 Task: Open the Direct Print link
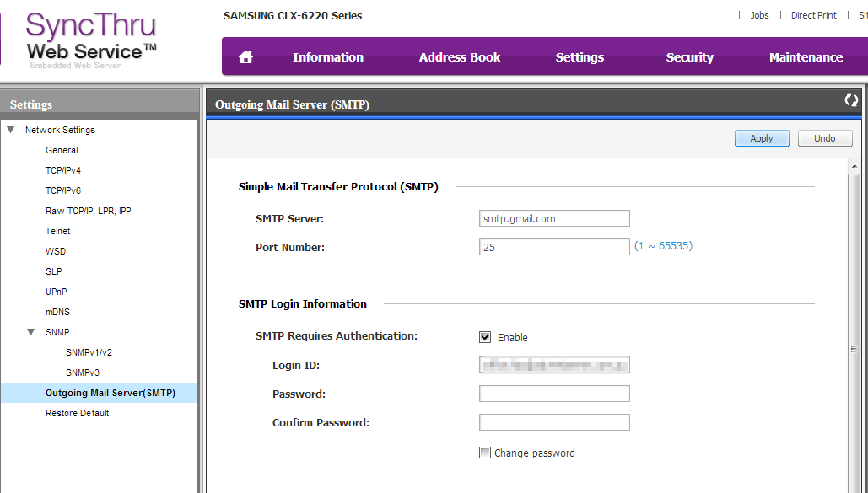[x=813, y=15]
